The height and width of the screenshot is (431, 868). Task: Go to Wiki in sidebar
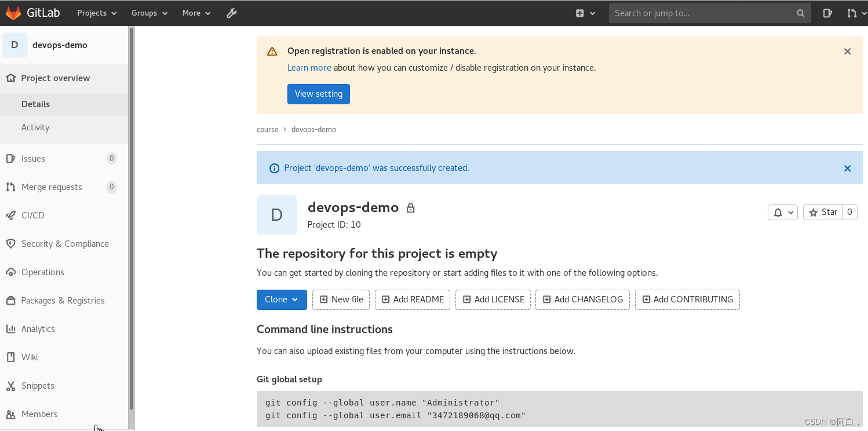(x=30, y=357)
